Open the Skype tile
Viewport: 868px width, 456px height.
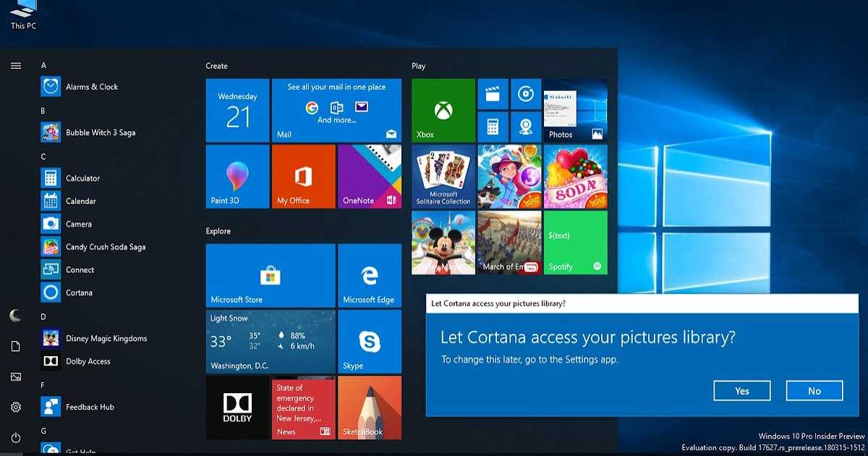(370, 342)
